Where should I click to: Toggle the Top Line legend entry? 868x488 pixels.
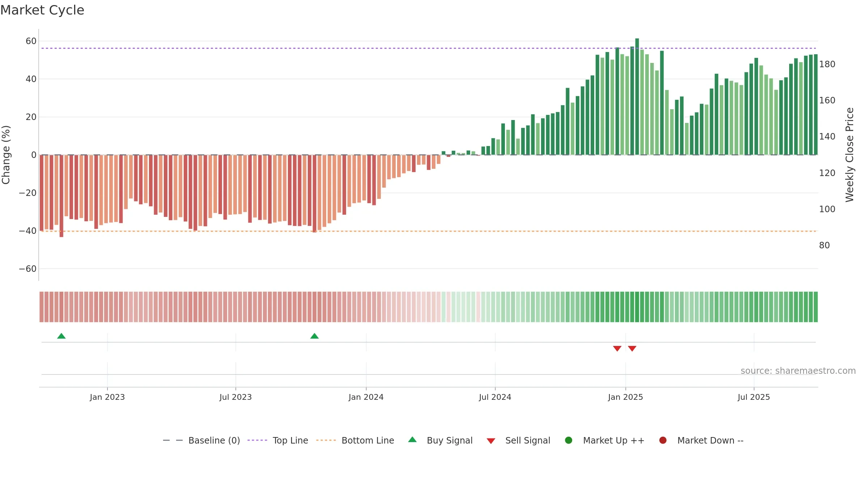[278, 440]
